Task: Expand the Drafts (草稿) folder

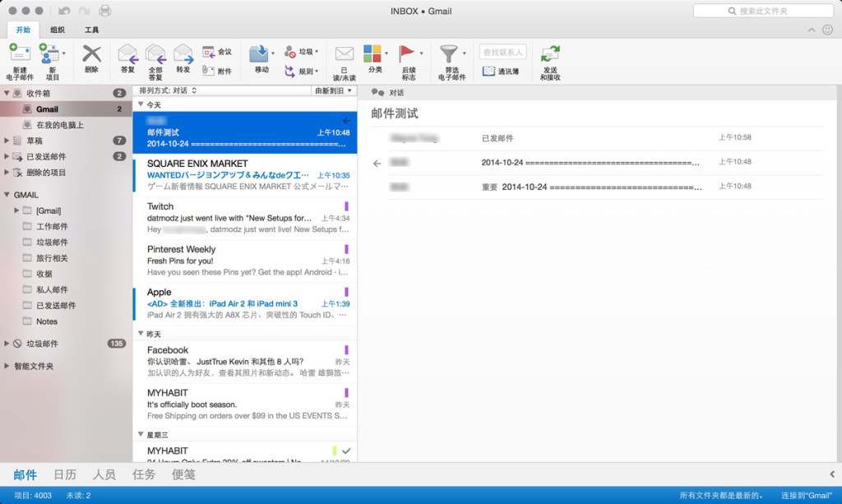Action: 7,141
